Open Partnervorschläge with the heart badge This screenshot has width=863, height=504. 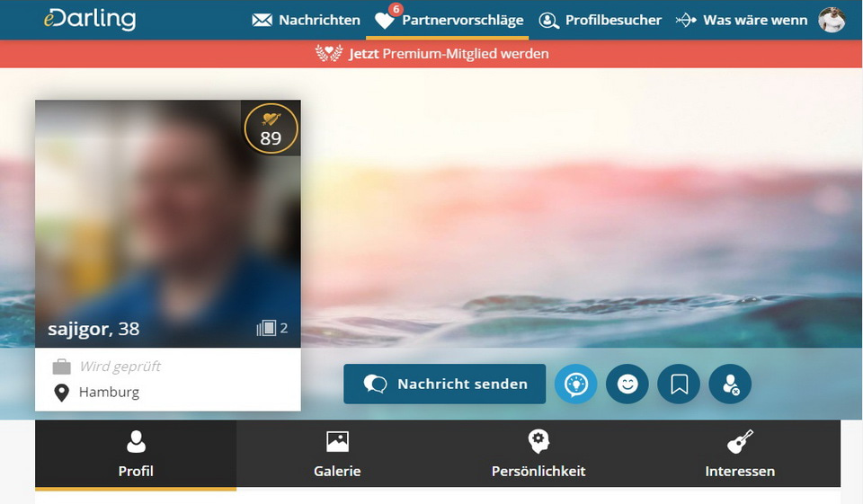coord(449,20)
